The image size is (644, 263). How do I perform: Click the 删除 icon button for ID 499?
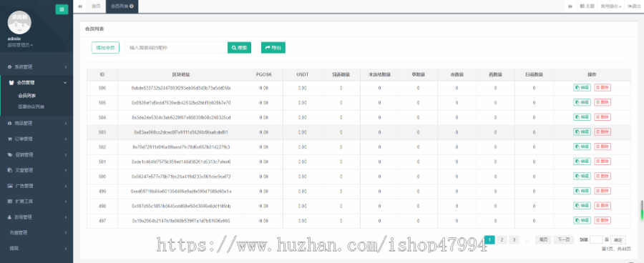[x=602, y=191]
